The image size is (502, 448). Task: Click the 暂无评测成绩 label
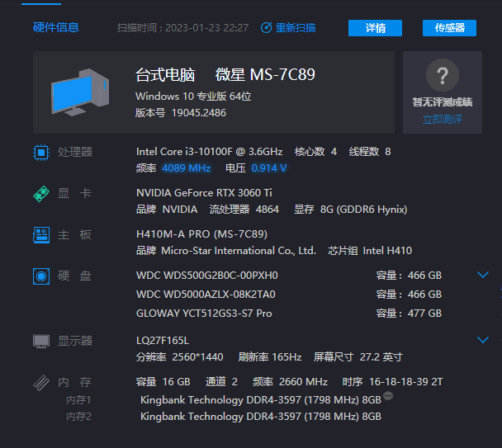[443, 102]
